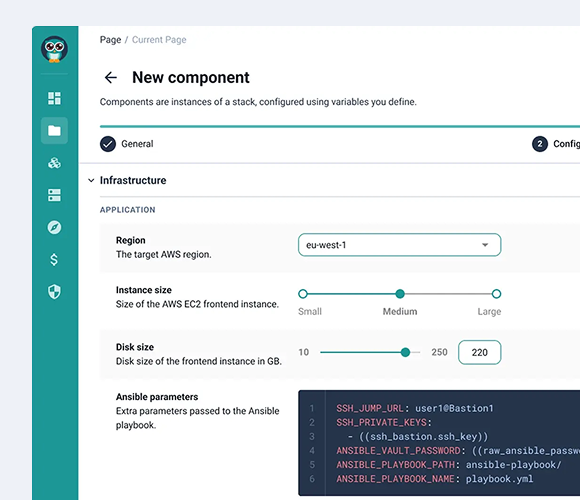This screenshot has height=500, width=580.
Task: Select Small instance size point
Action: coord(303,294)
